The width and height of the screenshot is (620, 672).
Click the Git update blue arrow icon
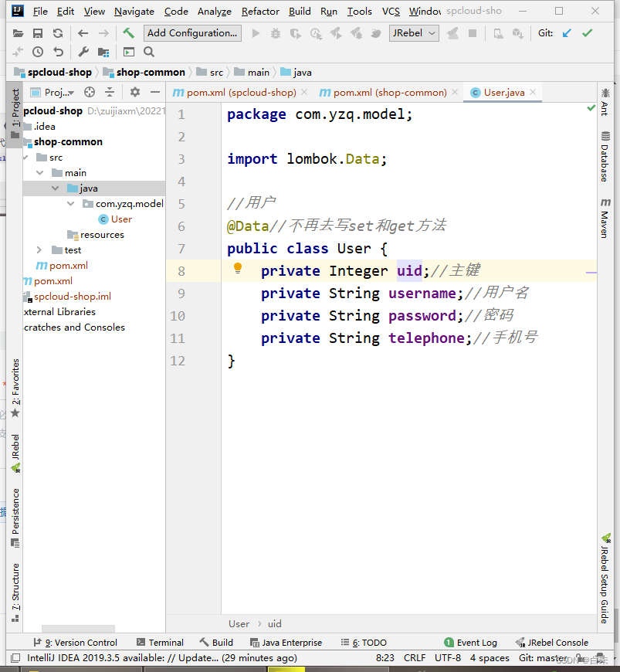tap(566, 33)
